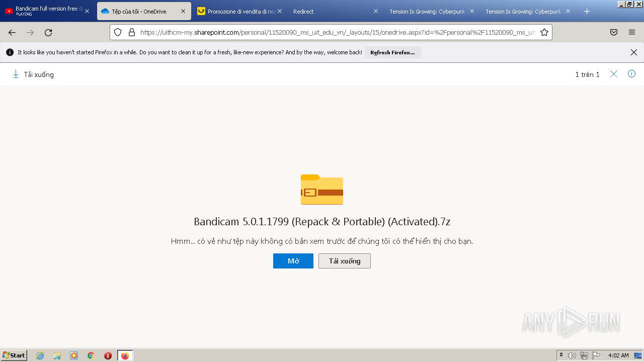Open the Opera browser taskbar icon
644x362 pixels.
(x=108, y=355)
